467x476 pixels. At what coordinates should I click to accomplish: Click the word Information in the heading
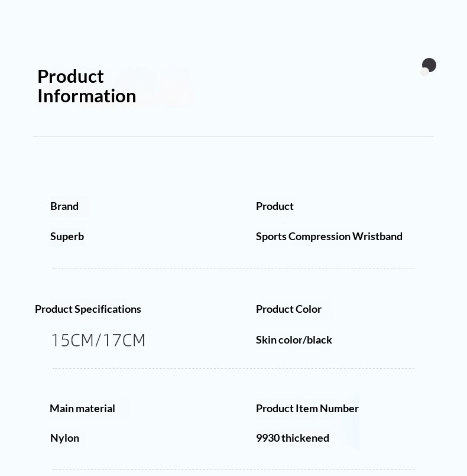click(x=87, y=96)
